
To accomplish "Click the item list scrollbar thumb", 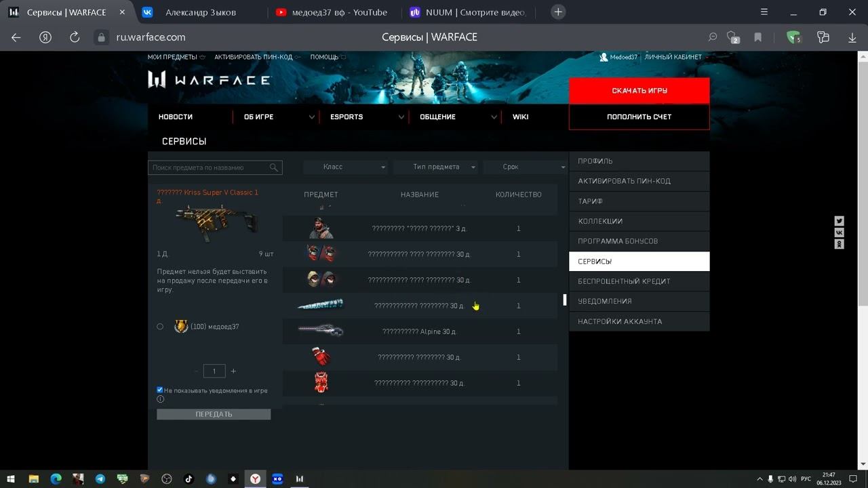I will pyautogui.click(x=564, y=300).
